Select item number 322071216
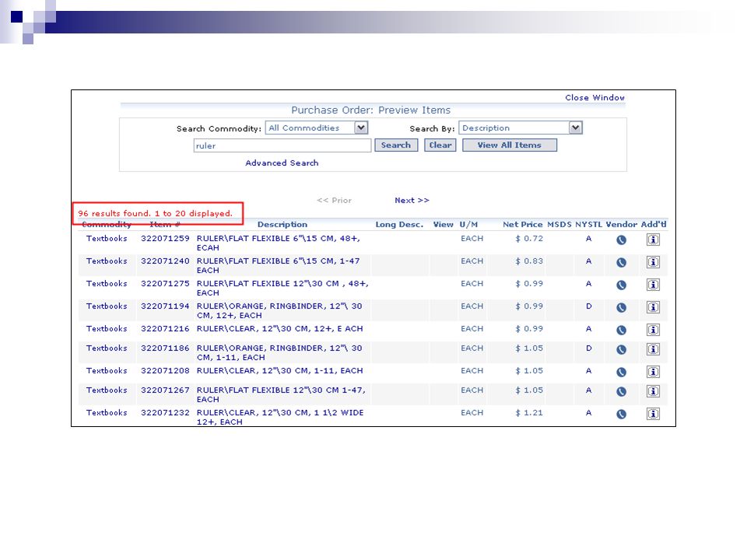 click(x=165, y=328)
